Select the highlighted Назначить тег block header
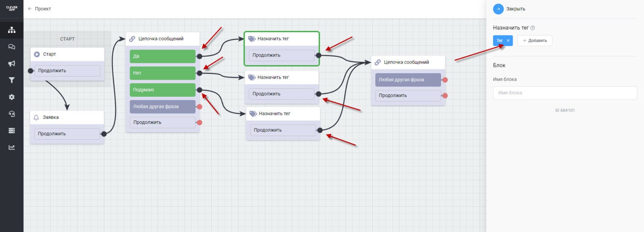644x232 pixels. [x=281, y=39]
